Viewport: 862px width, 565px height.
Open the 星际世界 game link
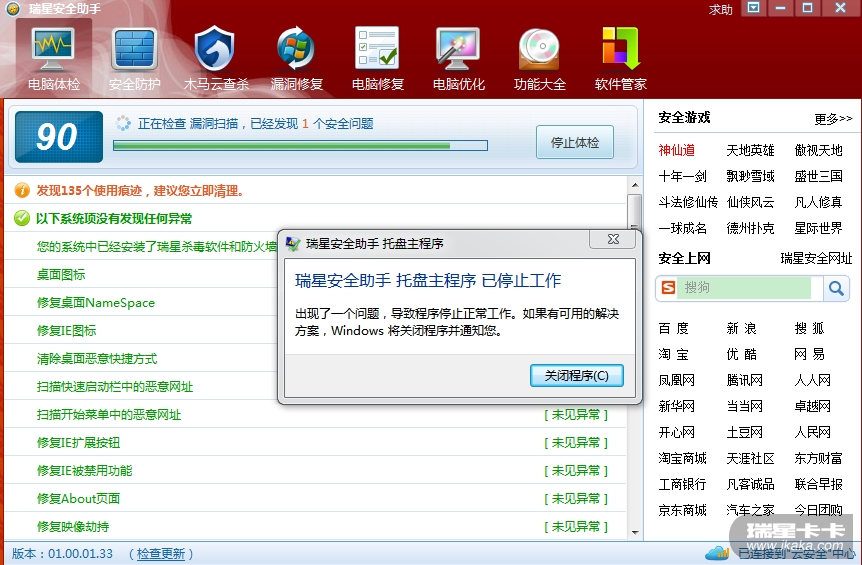[x=818, y=228]
